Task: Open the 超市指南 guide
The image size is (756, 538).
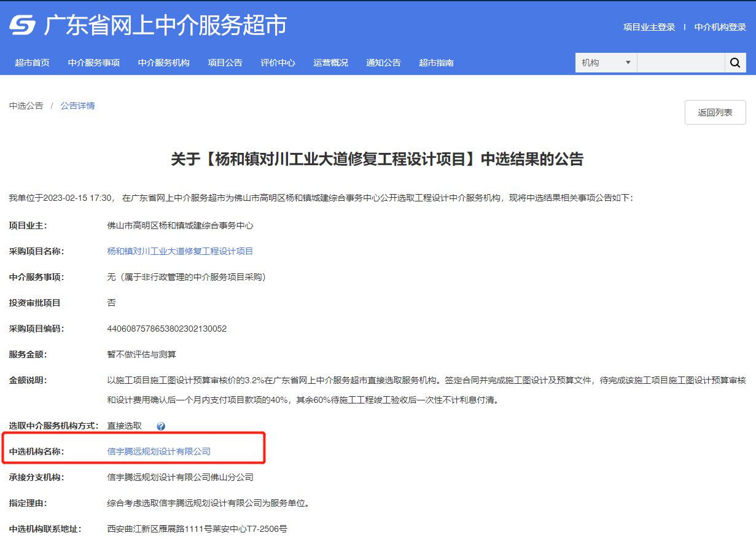Action: (x=436, y=62)
